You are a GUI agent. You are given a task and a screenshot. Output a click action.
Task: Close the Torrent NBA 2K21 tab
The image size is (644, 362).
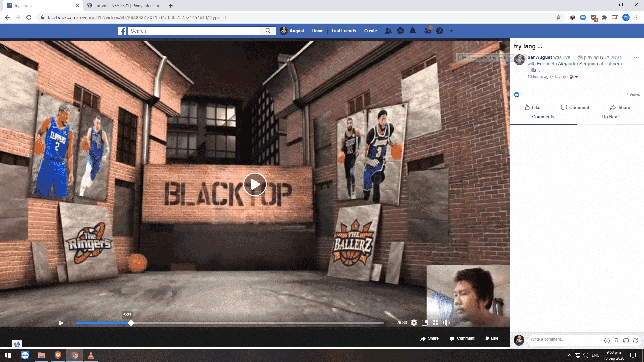[158, 6]
